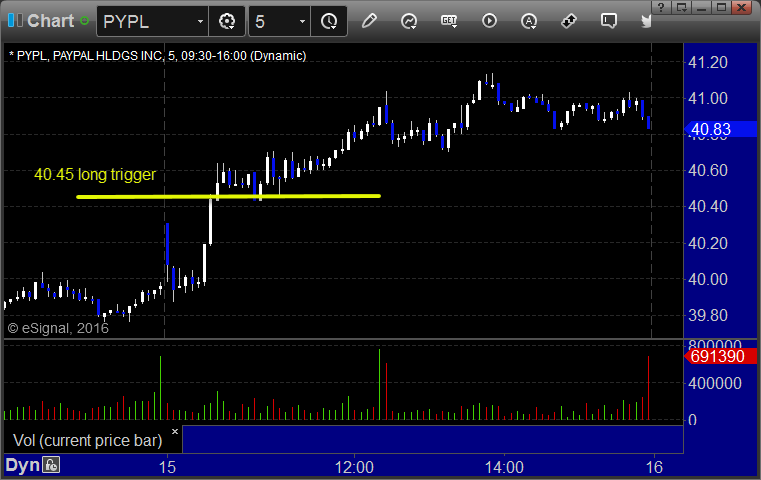The height and width of the screenshot is (480, 761).
Task: Close the Vol study panel with x
Action: (175, 431)
